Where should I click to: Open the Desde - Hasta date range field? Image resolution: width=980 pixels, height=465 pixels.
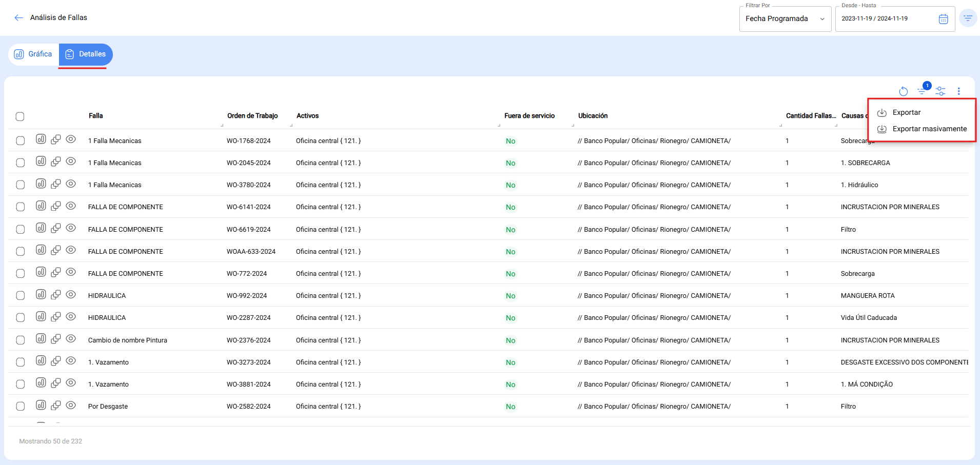coord(888,19)
